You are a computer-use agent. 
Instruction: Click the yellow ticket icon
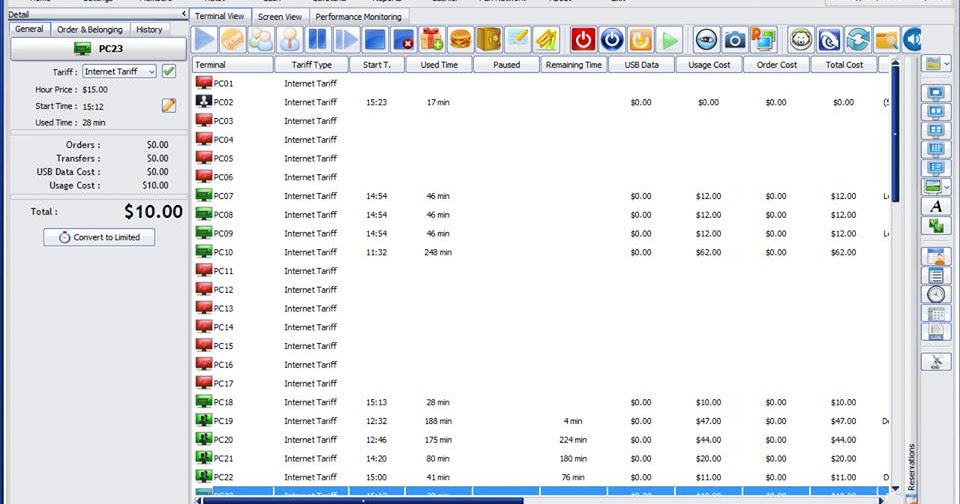pos(546,40)
